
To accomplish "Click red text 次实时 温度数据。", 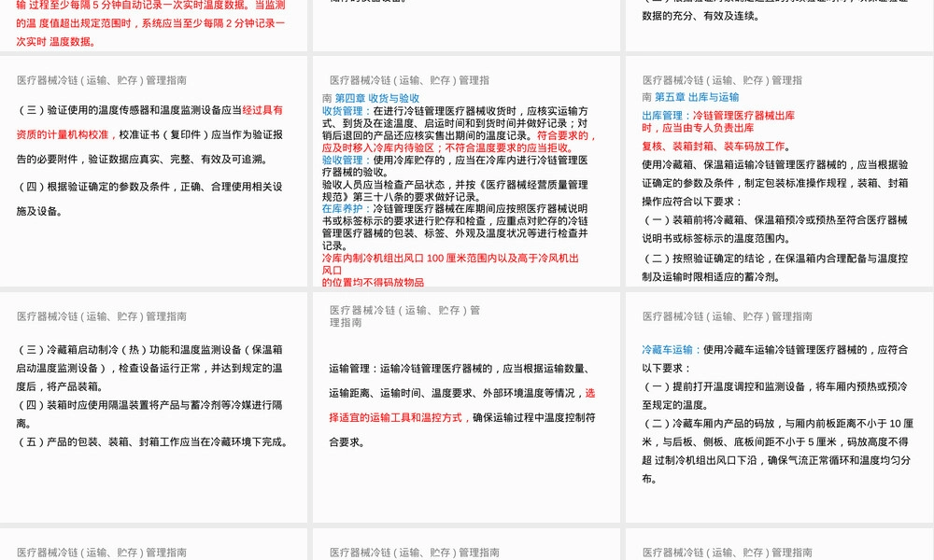I will pyautogui.click(x=56, y=42).
